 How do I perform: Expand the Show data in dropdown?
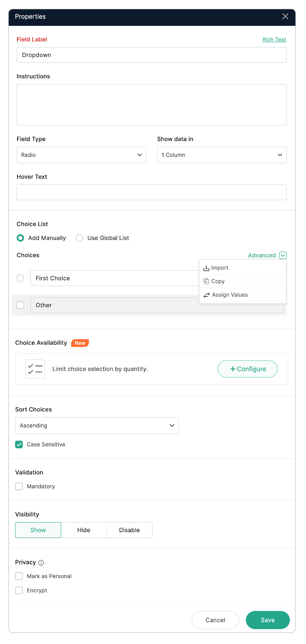[222, 155]
